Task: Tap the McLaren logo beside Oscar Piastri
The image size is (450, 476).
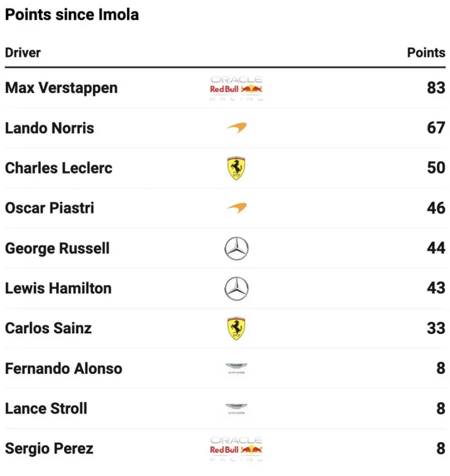Action: [236, 208]
